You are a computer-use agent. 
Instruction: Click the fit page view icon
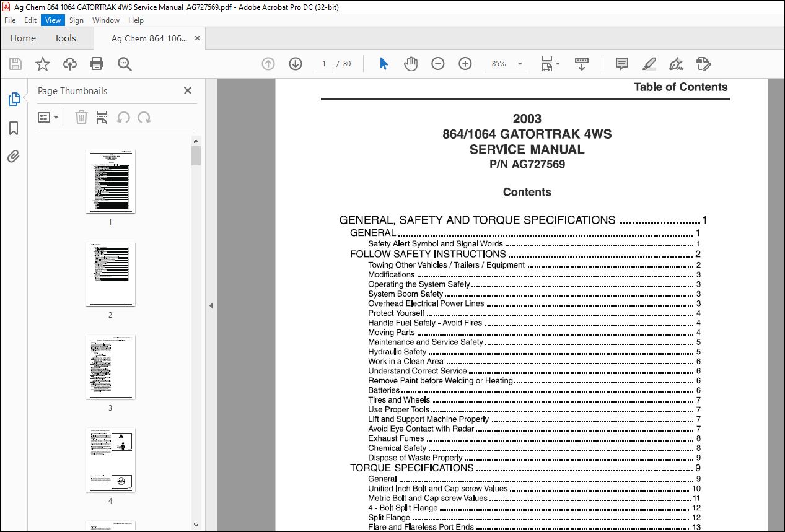(x=546, y=64)
